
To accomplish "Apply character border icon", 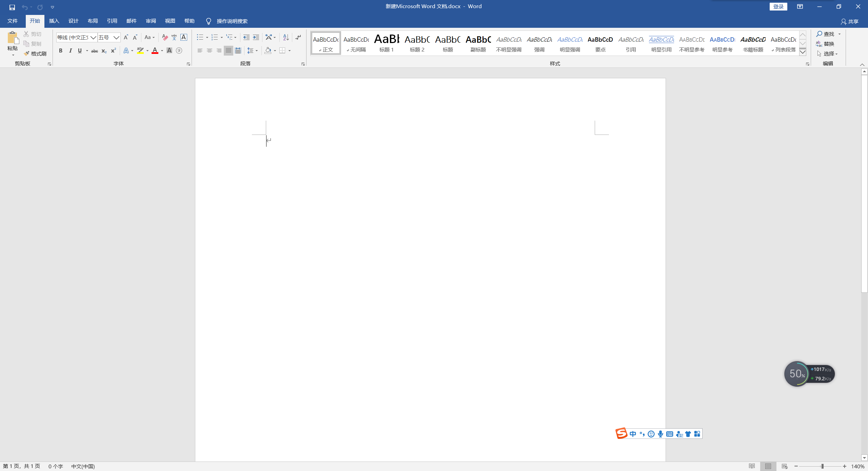I will pos(184,37).
